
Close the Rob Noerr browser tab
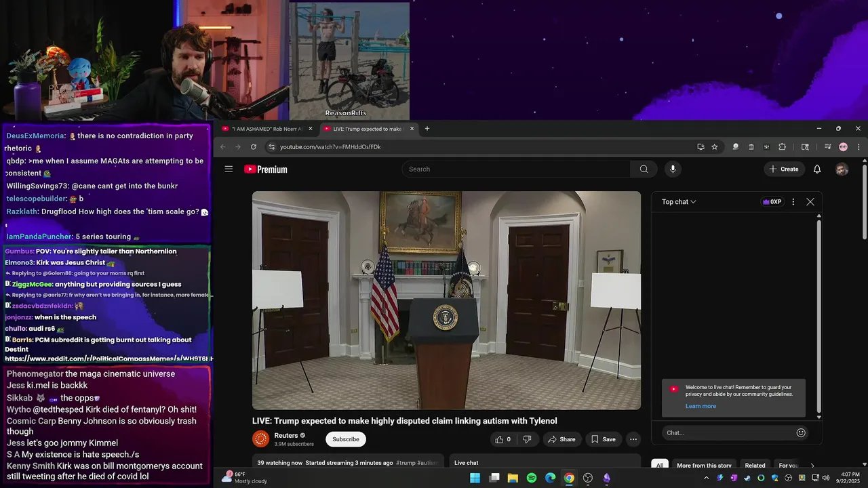click(x=311, y=129)
